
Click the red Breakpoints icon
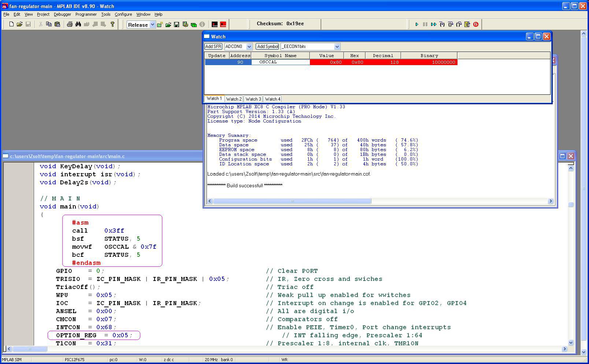(x=476, y=25)
